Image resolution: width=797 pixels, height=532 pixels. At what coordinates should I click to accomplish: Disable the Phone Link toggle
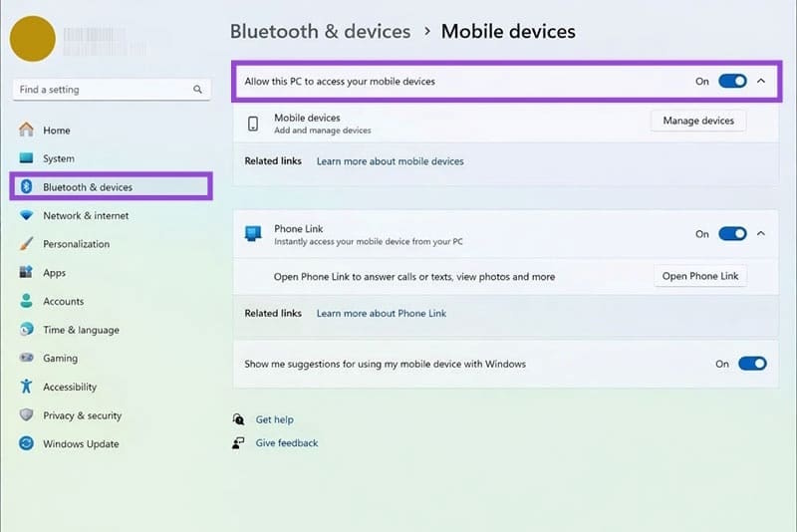point(732,234)
